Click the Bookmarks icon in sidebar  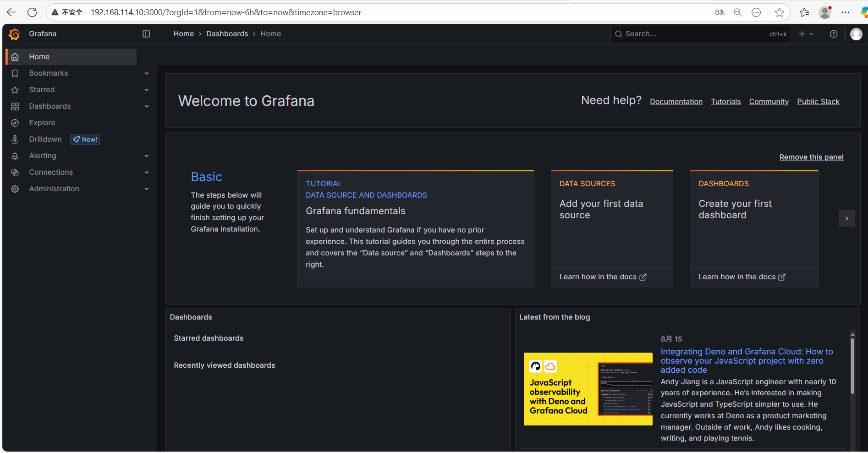[x=15, y=73]
